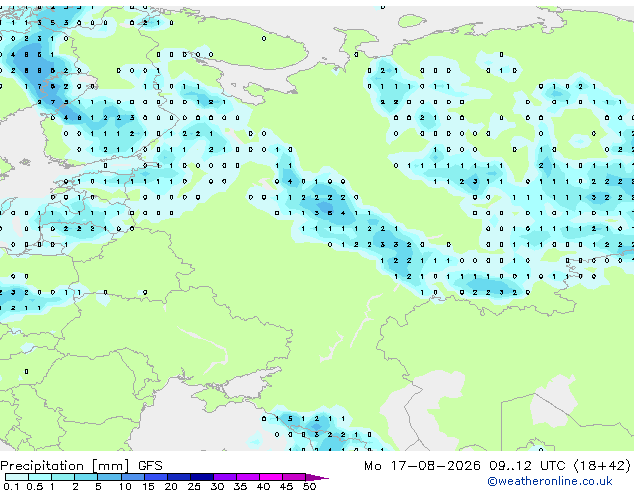The height and width of the screenshot is (490, 634).
Task: Click the '10' legend scale label
Action: (x=125, y=486)
